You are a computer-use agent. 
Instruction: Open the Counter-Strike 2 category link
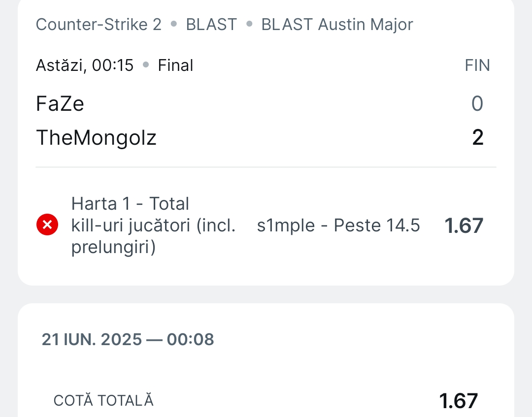coord(99,25)
